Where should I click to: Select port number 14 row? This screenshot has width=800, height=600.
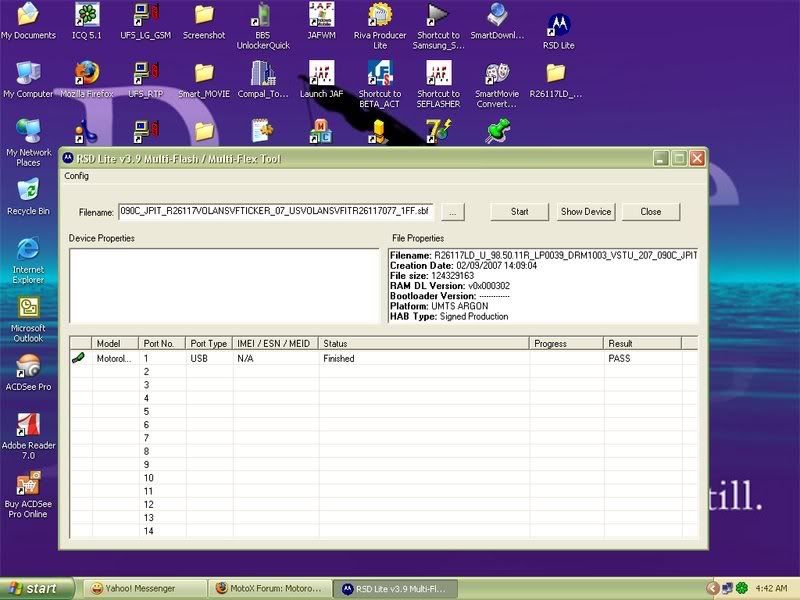(383, 531)
